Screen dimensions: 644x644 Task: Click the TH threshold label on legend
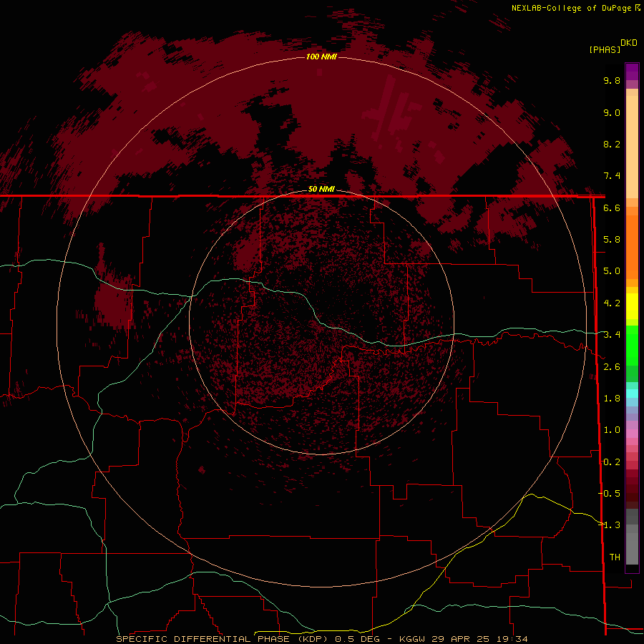pos(615,557)
